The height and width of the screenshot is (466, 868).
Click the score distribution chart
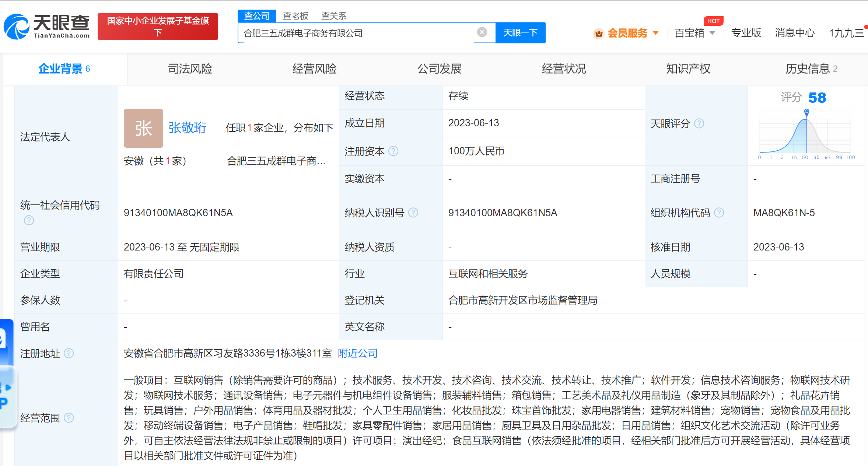(x=806, y=135)
